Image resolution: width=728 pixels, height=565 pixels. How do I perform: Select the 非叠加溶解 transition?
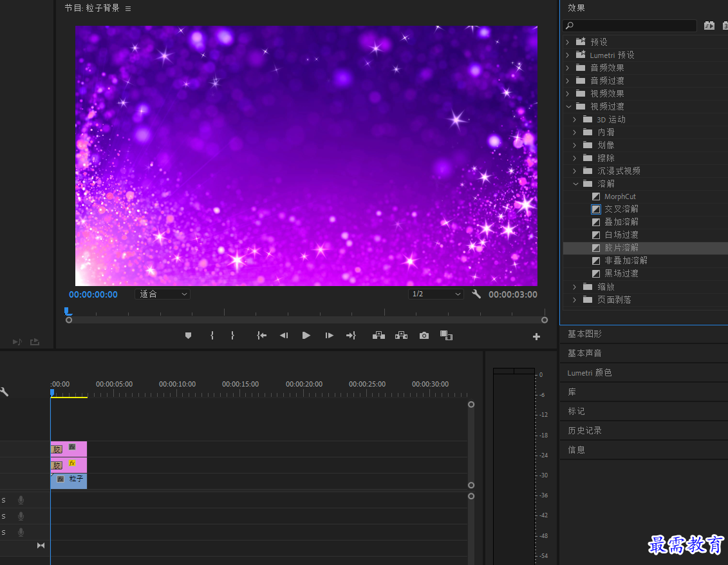[626, 261]
